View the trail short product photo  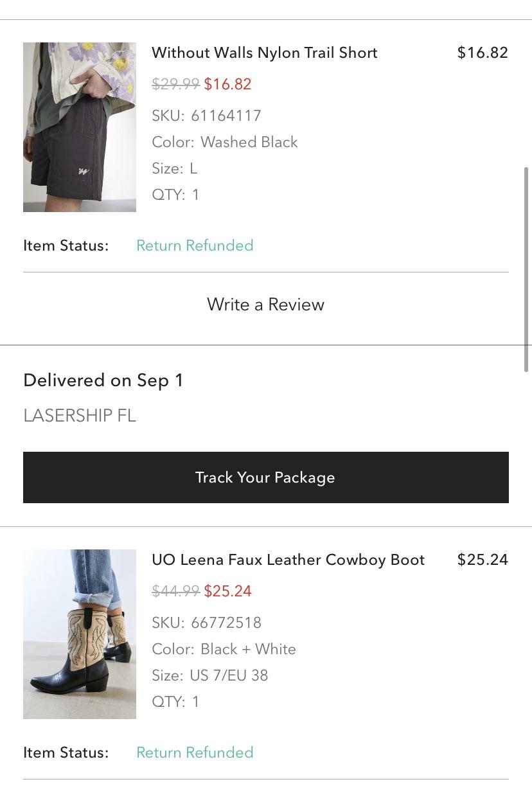tap(79, 127)
